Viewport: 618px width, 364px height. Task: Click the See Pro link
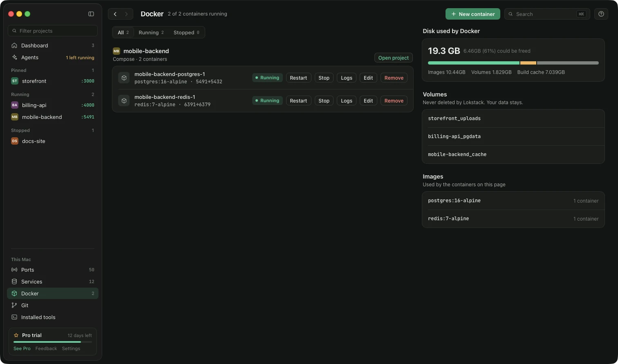tap(22, 348)
